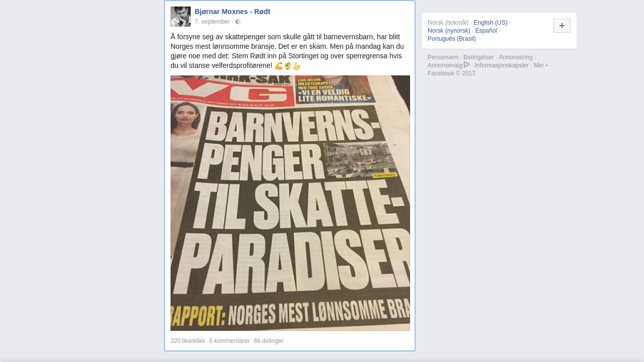The height and width of the screenshot is (362, 644).
Task: Open the Betingelser footer link
Action: point(478,57)
